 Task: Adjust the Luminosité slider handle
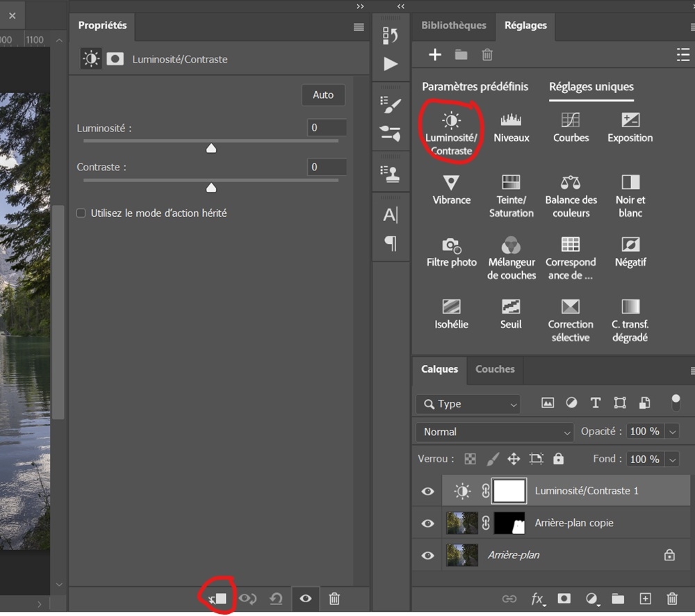[211, 148]
